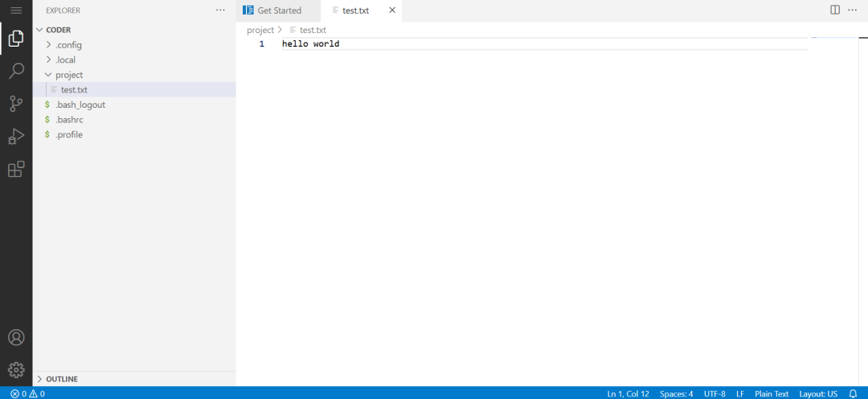868x399 pixels.
Task: Change file encoding UTF-8
Action: tap(714, 393)
